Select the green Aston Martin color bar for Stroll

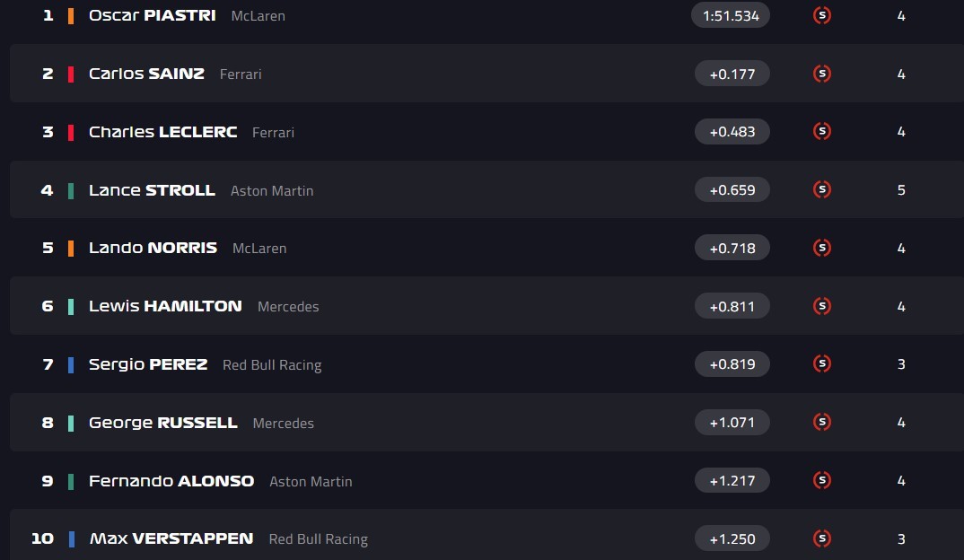click(70, 189)
